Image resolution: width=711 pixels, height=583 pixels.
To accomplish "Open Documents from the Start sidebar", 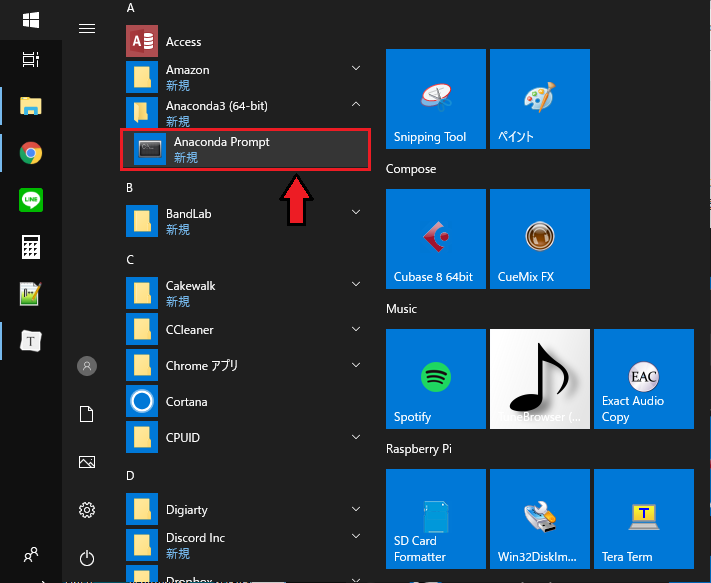I will 87,414.
